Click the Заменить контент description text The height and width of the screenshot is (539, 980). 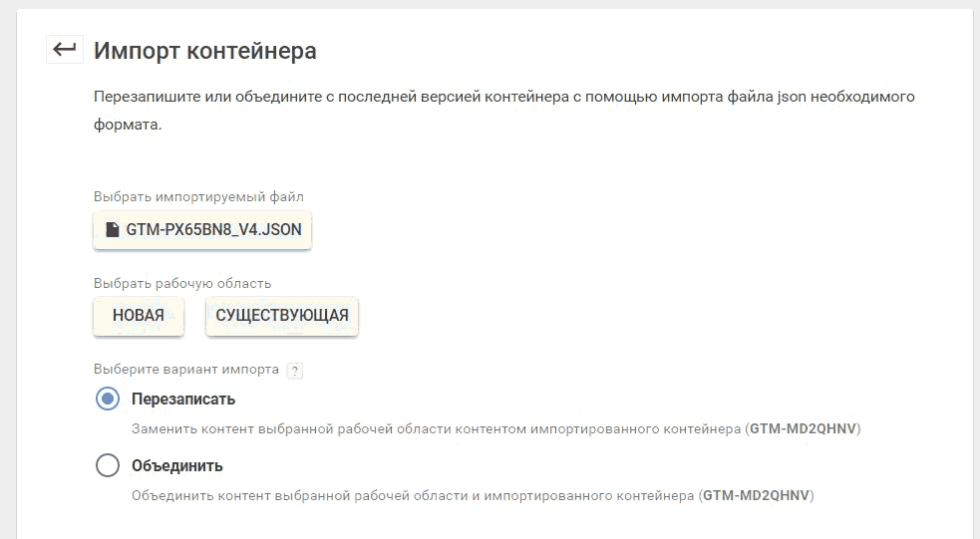pyautogui.click(x=496, y=429)
